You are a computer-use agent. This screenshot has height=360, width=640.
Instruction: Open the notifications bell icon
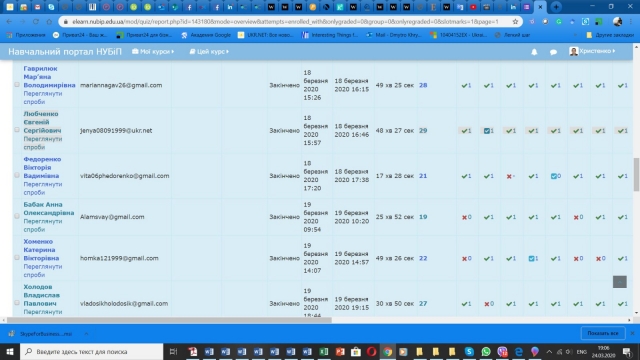[534, 52]
